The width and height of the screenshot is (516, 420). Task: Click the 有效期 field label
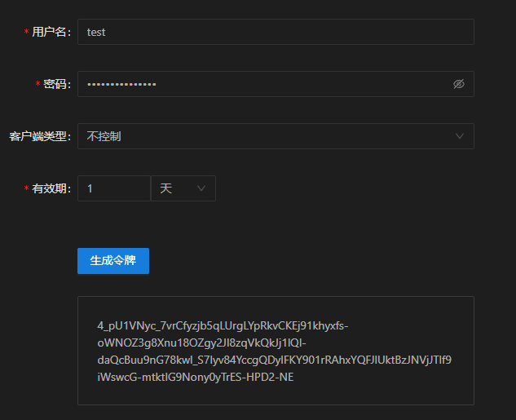point(51,188)
